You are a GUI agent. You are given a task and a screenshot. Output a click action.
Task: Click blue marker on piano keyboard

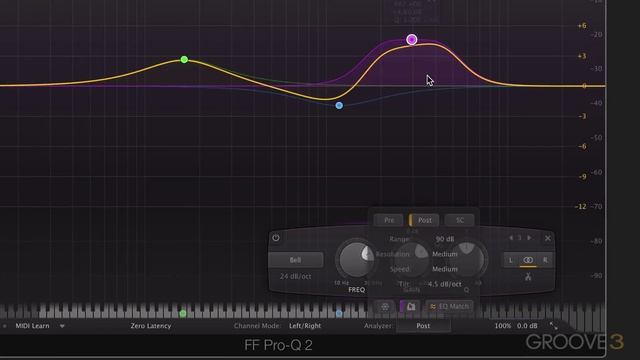(x=339, y=313)
